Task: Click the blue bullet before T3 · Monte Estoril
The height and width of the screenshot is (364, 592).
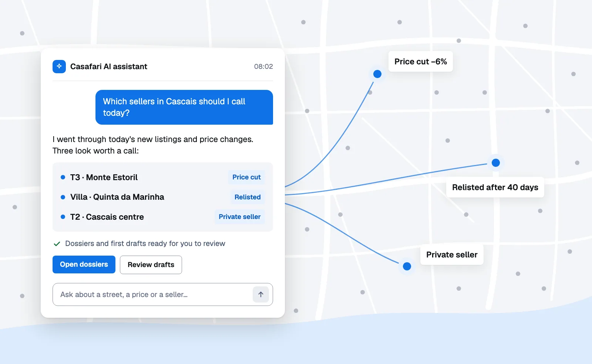Action: (x=63, y=177)
